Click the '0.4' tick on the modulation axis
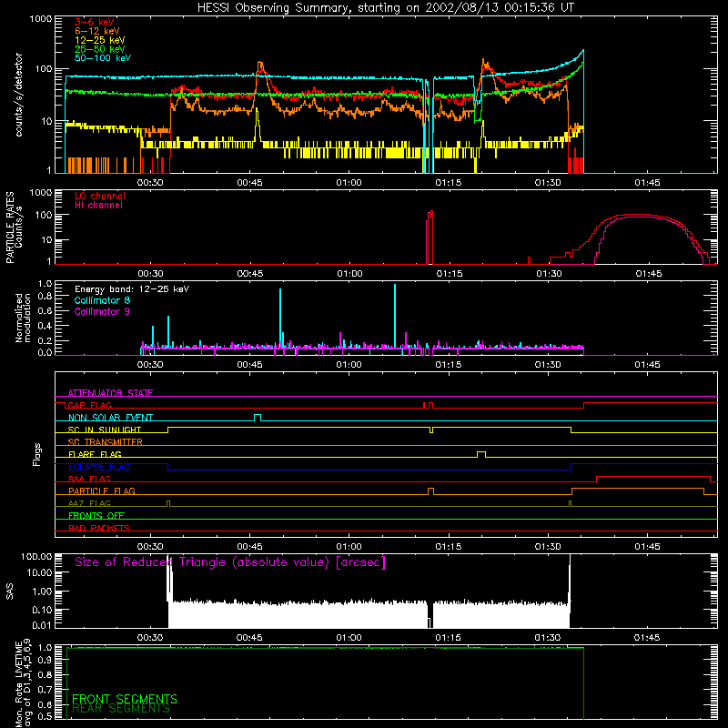Screen dimensions: 728x728 (45, 326)
